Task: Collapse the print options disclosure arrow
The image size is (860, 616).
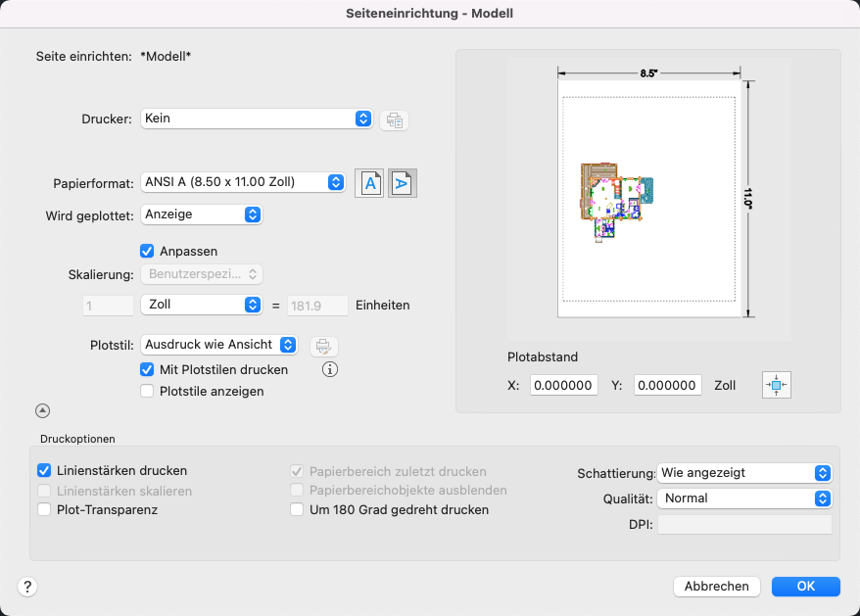Action: [x=43, y=411]
